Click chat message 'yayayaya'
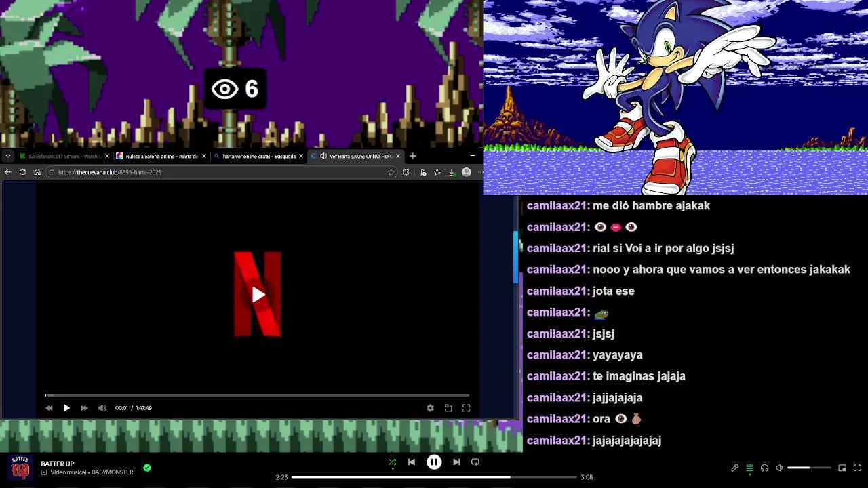Screen dimensions: 868x488 pos(618,354)
